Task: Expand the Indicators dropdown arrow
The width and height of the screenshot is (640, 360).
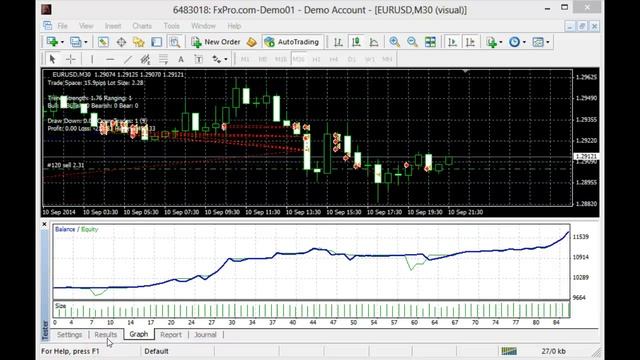Action: (501, 42)
